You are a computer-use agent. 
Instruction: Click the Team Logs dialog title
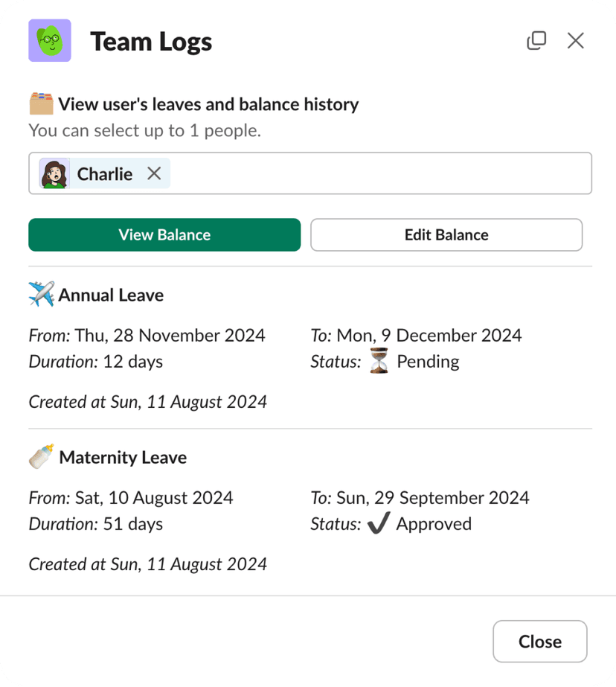pyautogui.click(x=151, y=42)
